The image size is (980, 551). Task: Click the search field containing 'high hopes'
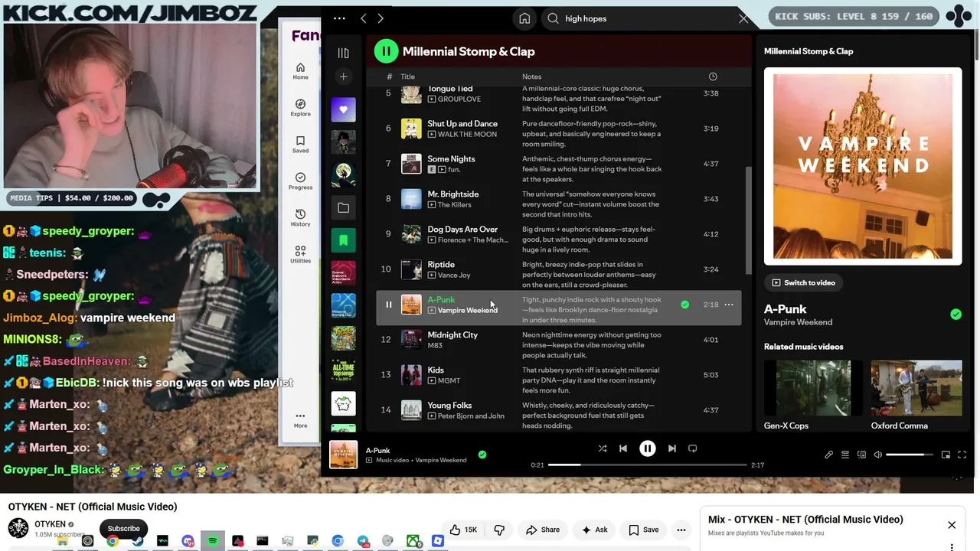[647, 18]
